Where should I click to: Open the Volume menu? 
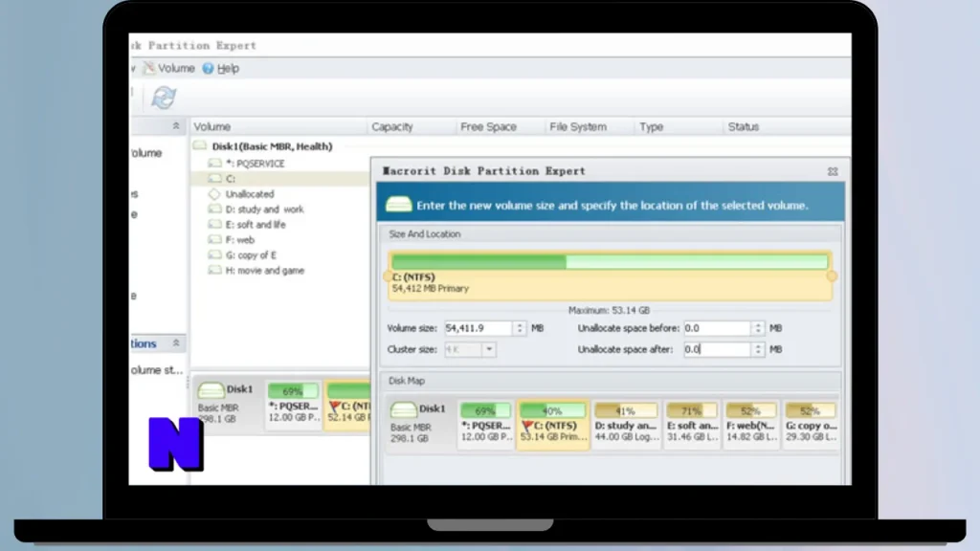point(169,68)
